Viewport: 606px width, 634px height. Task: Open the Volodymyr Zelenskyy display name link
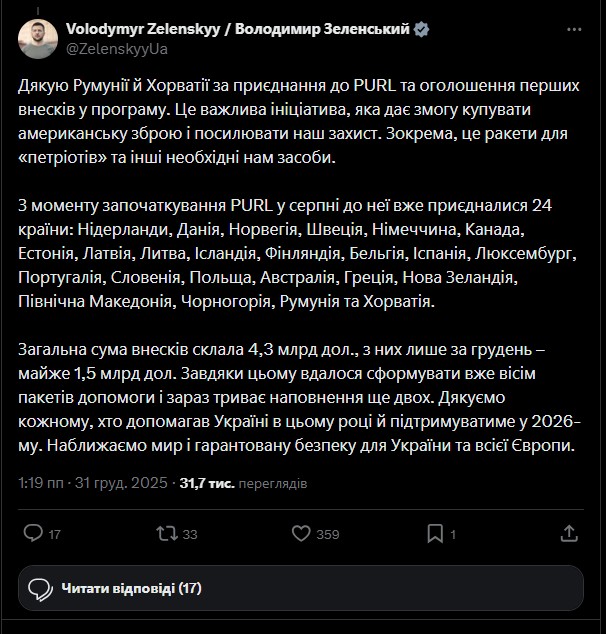pos(238,30)
